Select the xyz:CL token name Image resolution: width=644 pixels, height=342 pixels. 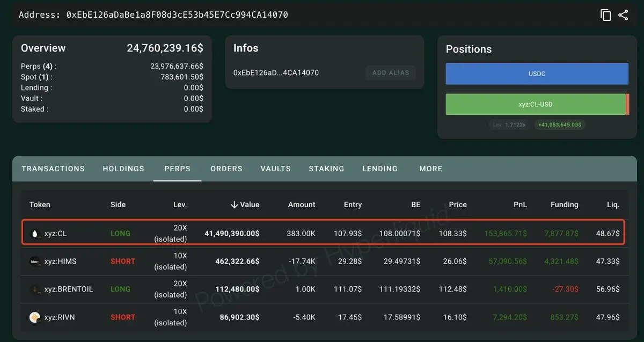coord(56,234)
